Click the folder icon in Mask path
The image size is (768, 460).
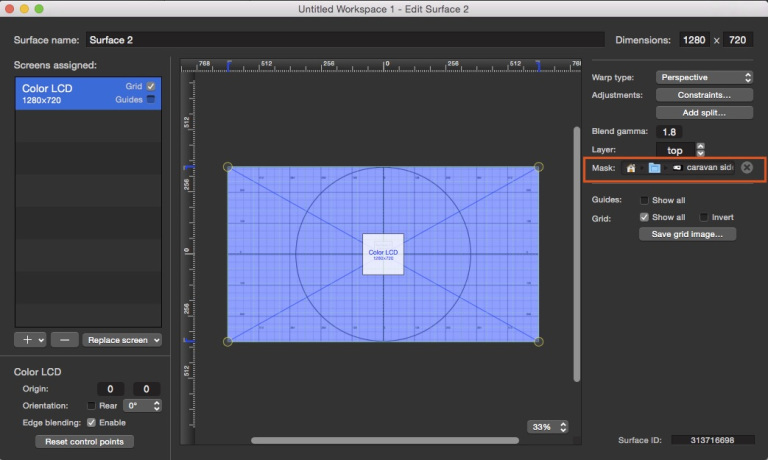654,168
